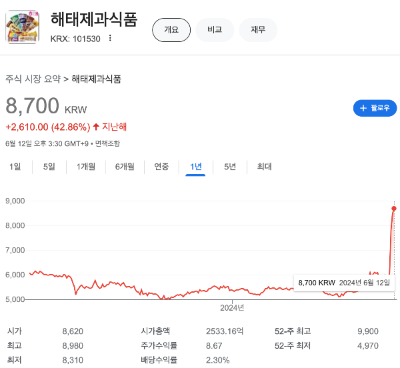Click the 배당수익률 value 2.30%
The width and height of the screenshot is (400, 368).
click(218, 360)
